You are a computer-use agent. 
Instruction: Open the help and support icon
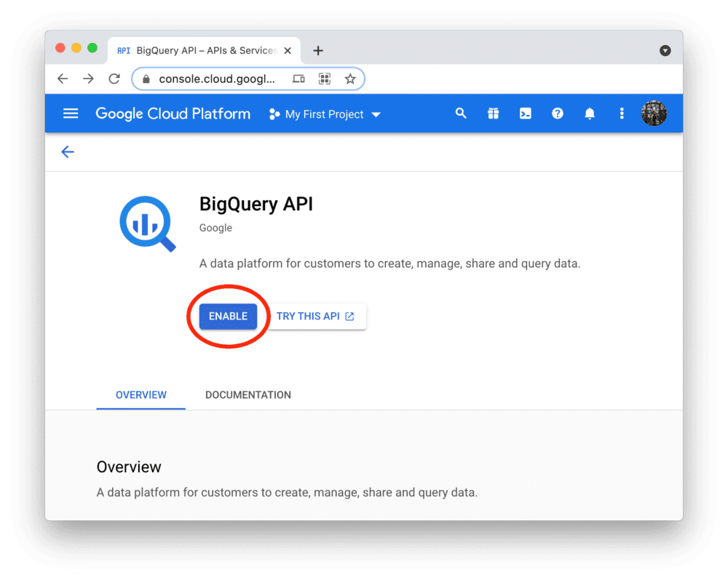tap(558, 114)
